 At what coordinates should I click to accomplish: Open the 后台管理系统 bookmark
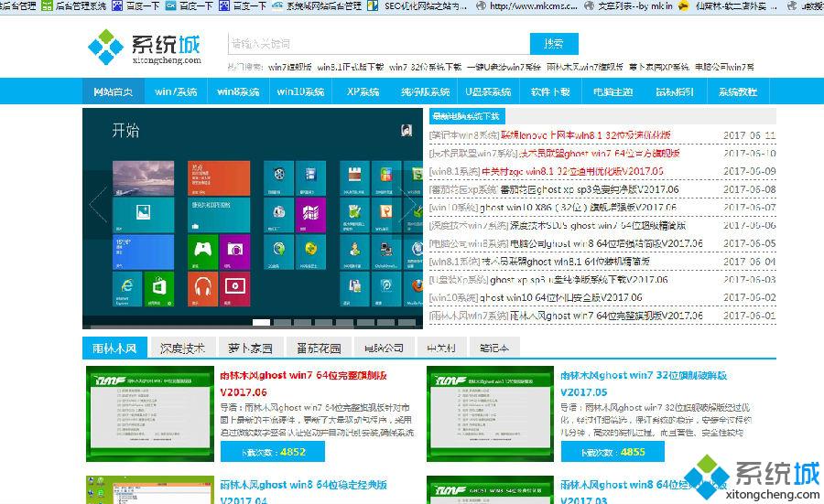coord(73,5)
